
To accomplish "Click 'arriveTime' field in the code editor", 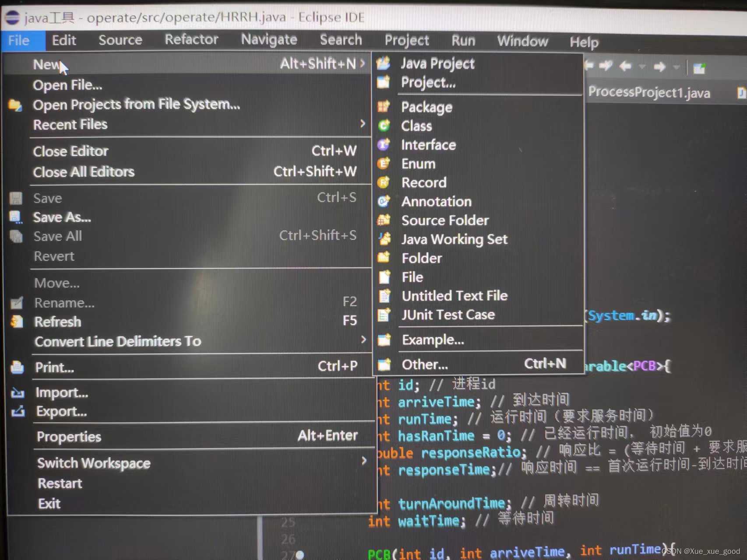I will [437, 402].
